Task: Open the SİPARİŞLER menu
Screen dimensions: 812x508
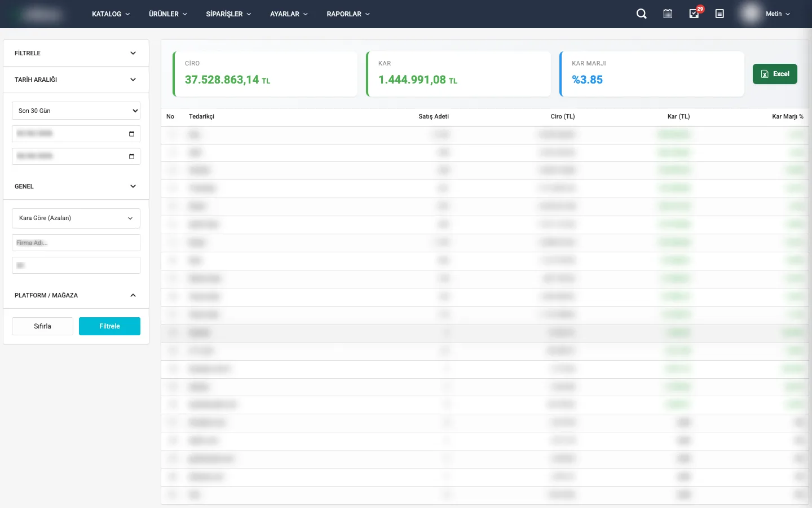Action: pos(228,14)
